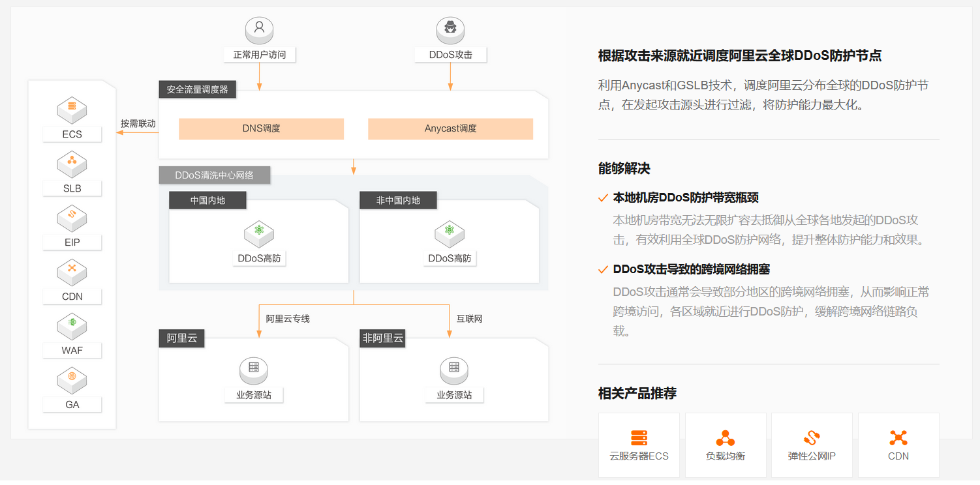The width and height of the screenshot is (980, 485).
Task: Click DDoS高防 label under 中国内地
Action: point(259,258)
